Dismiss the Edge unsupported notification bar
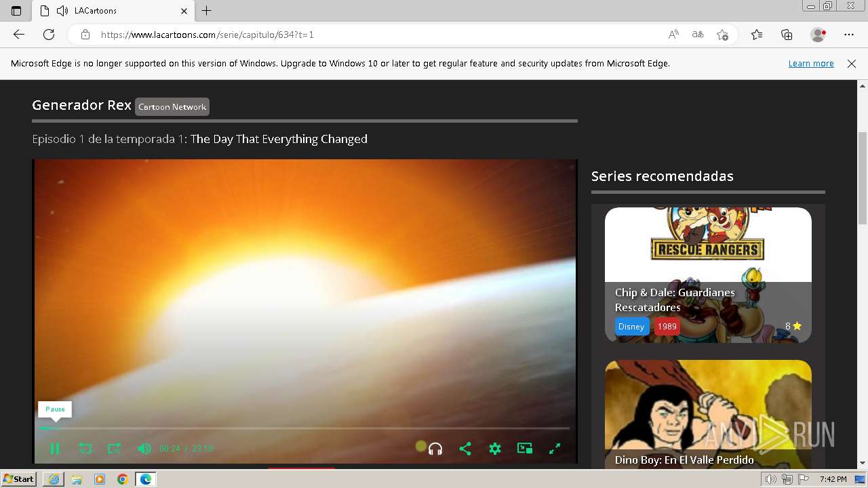 852,64
